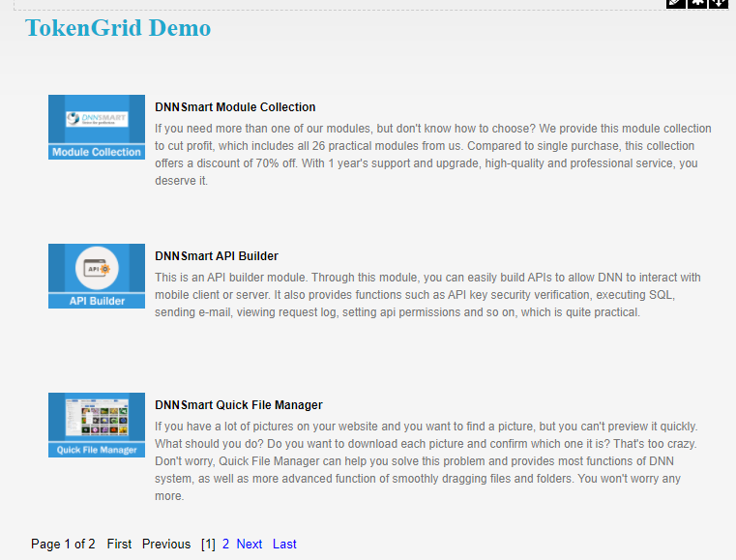Click the API Builder description paragraph
The width and height of the screenshot is (736, 560).
pos(427,295)
